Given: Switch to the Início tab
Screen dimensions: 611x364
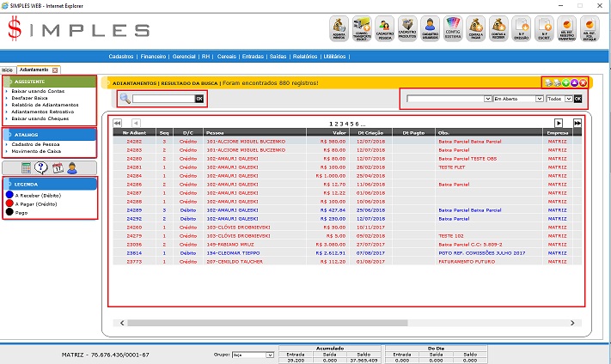Looking at the screenshot, I should tap(7, 70).
